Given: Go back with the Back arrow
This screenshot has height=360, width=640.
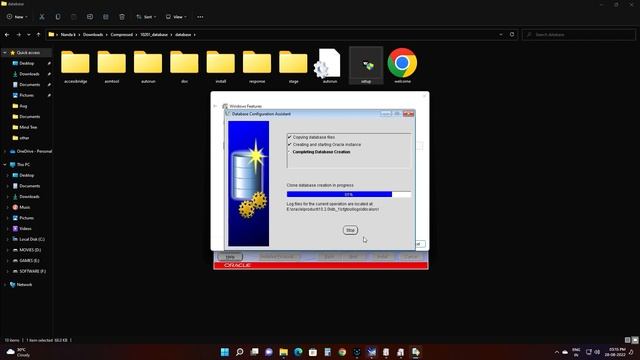Looking at the screenshot, I should [7, 35].
